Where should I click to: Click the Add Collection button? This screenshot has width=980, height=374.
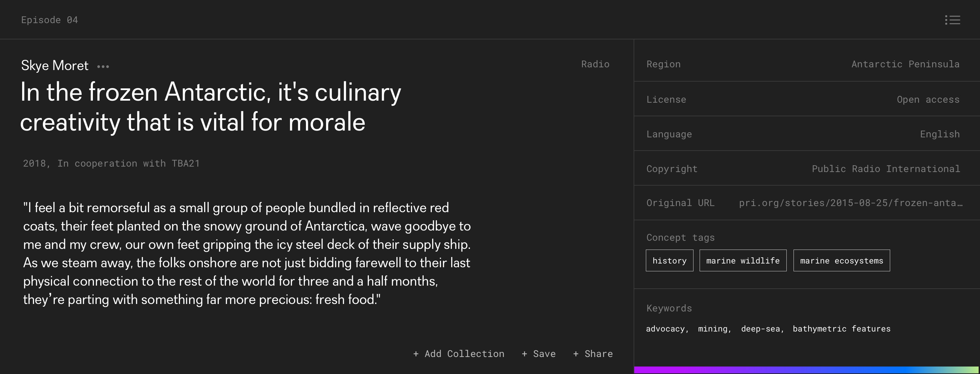pyautogui.click(x=459, y=354)
